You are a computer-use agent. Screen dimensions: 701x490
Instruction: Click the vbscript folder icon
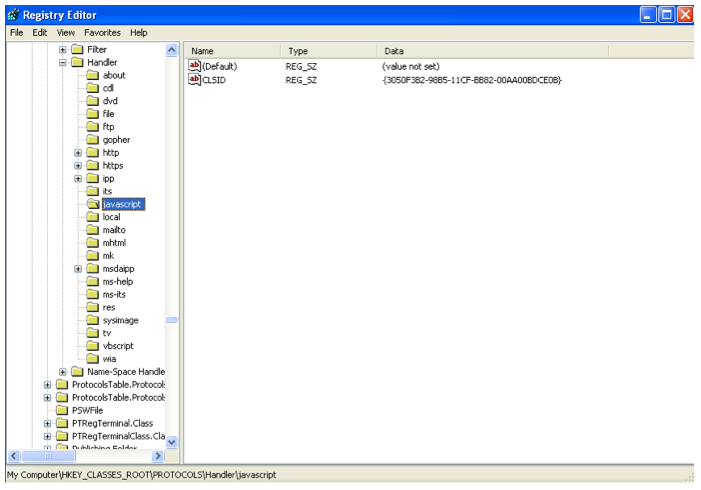(93, 346)
